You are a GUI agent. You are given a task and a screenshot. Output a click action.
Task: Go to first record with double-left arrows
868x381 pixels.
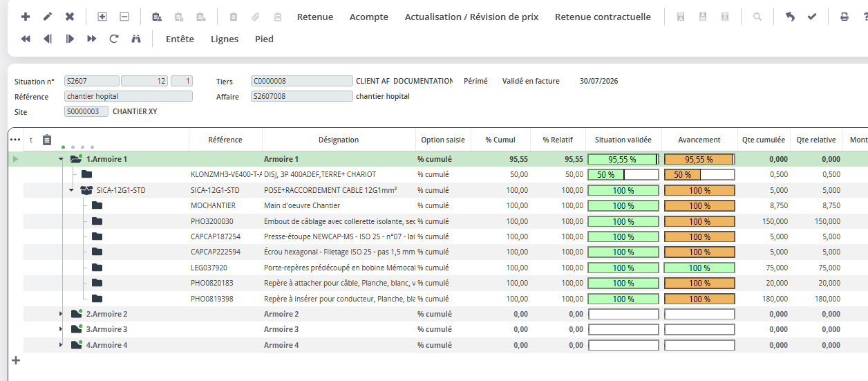pos(26,39)
